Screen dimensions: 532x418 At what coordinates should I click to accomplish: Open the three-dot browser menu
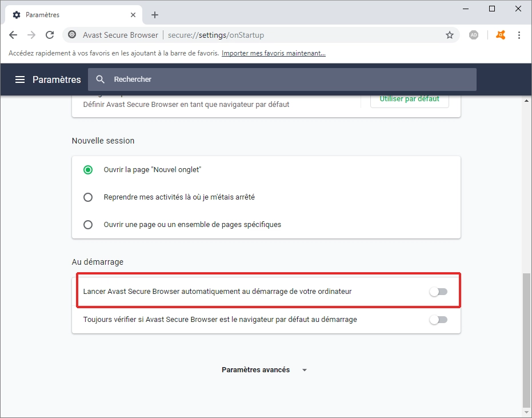[x=519, y=35]
